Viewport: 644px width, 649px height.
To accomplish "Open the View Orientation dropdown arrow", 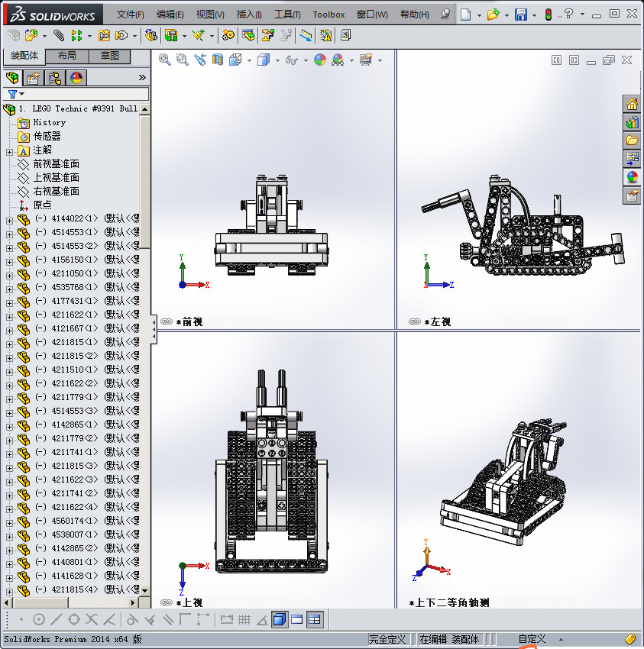I will click(x=249, y=60).
